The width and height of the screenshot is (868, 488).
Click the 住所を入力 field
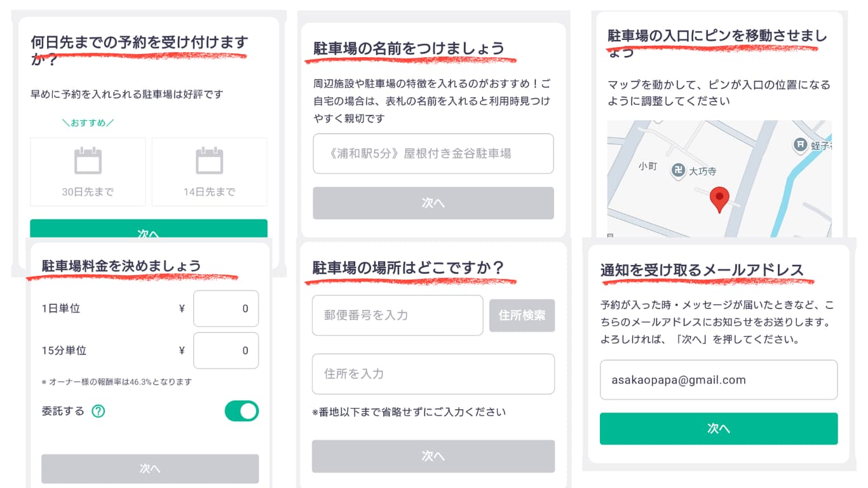(433, 374)
